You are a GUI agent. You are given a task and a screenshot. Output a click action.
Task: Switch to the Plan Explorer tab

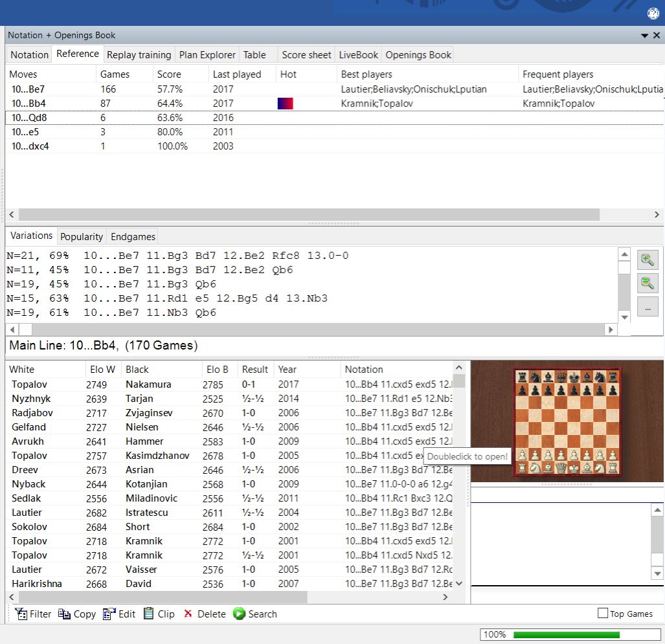(207, 55)
